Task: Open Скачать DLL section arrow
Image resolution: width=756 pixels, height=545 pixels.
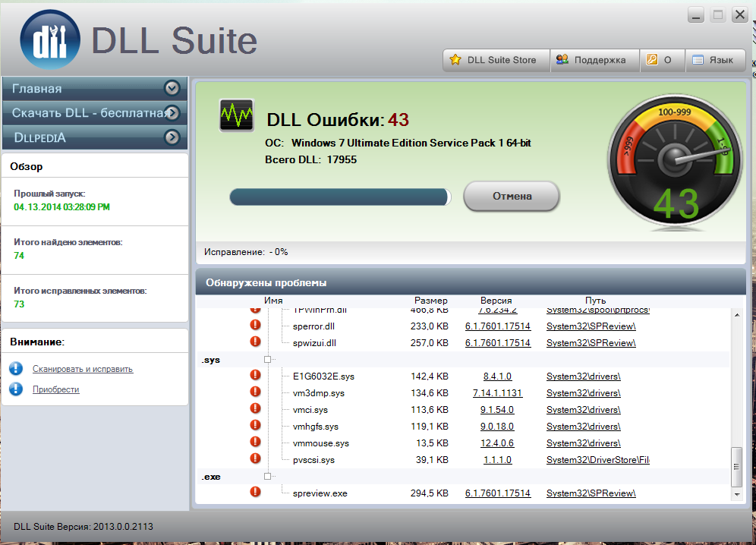Action: [x=172, y=113]
